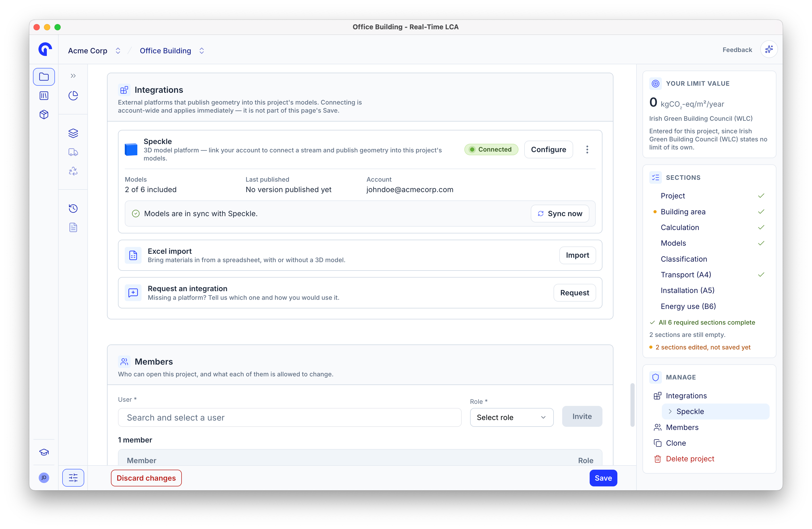Open the stacked layers icon
This screenshot has width=812, height=529.
click(x=73, y=133)
